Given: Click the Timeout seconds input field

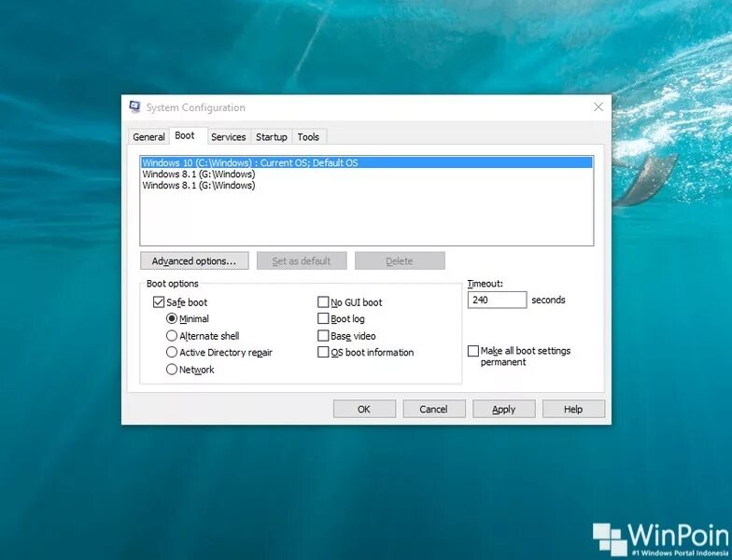Looking at the screenshot, I should coord(497,300).
